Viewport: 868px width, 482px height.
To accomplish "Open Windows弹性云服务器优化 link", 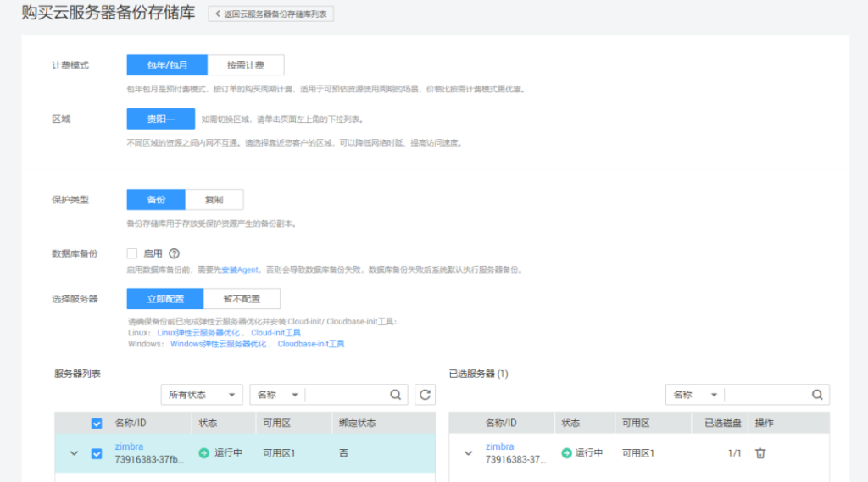I will tap(218, 344).
